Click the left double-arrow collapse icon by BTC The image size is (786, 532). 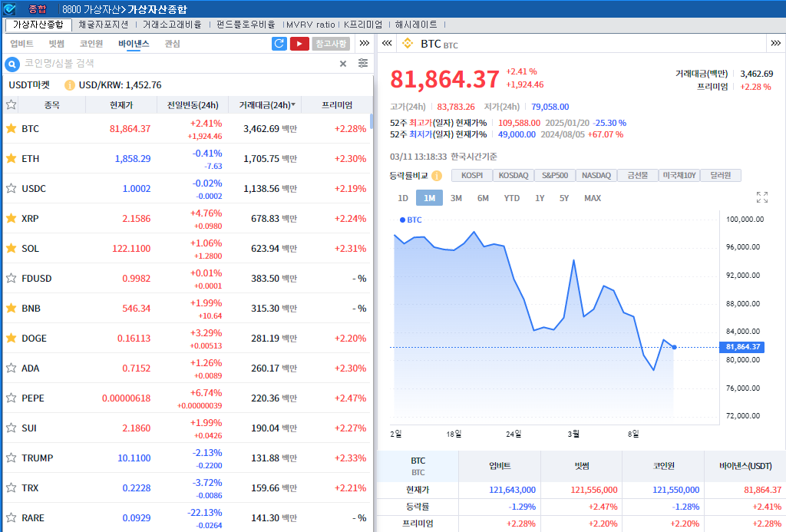387,44
